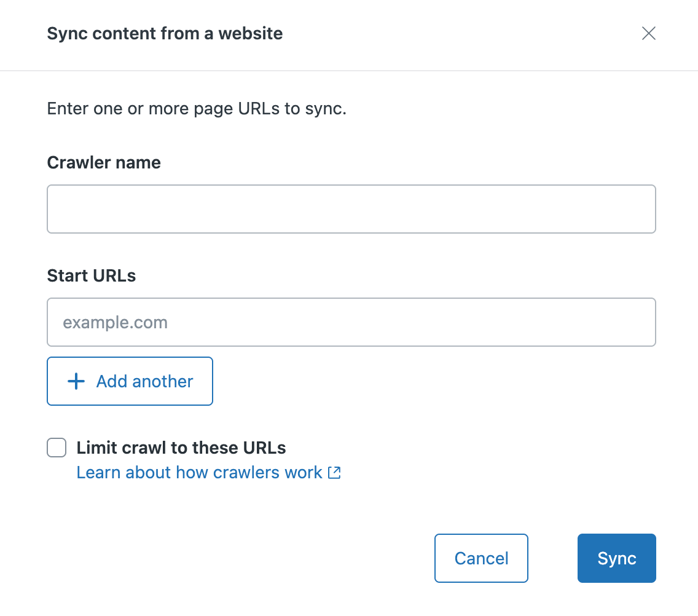Enable Limit crawl to these URLs checkbox
This screenshot has height=616, width=698.
tap(57, 448)
